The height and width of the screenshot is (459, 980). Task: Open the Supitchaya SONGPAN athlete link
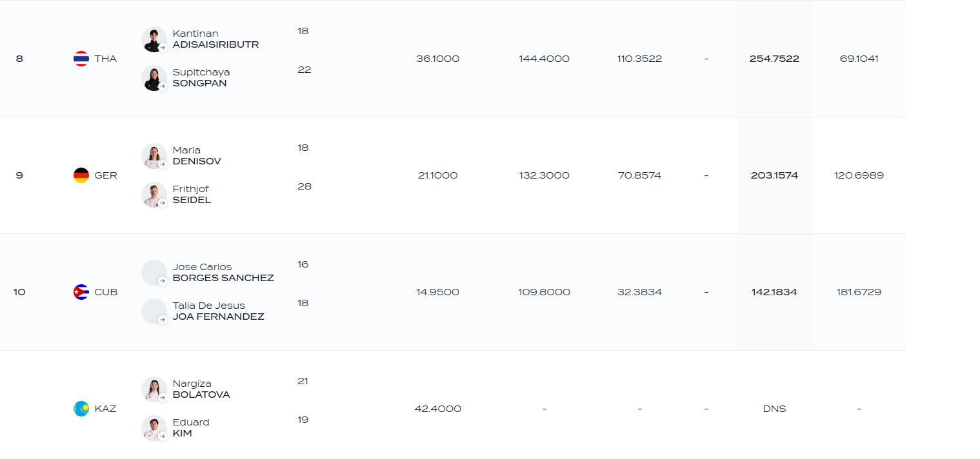point(201,78)
